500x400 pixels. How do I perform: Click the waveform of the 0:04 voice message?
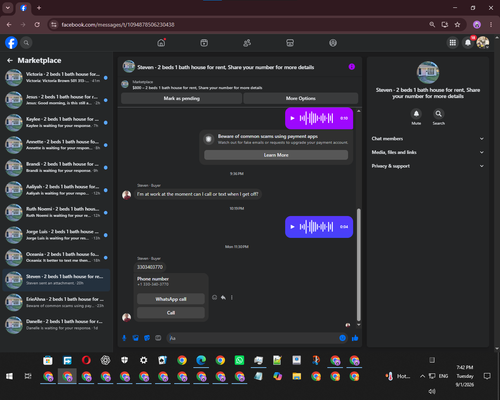coord(316,227)
